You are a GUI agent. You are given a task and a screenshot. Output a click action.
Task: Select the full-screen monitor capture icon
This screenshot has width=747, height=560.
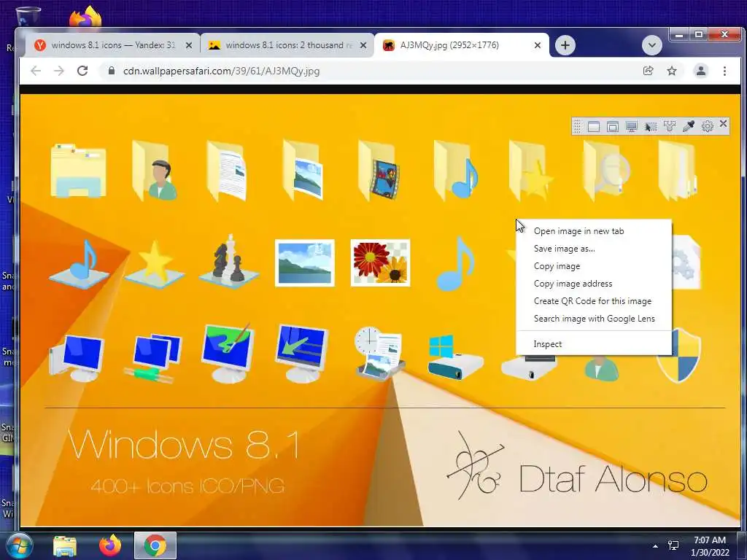point(632,126)
